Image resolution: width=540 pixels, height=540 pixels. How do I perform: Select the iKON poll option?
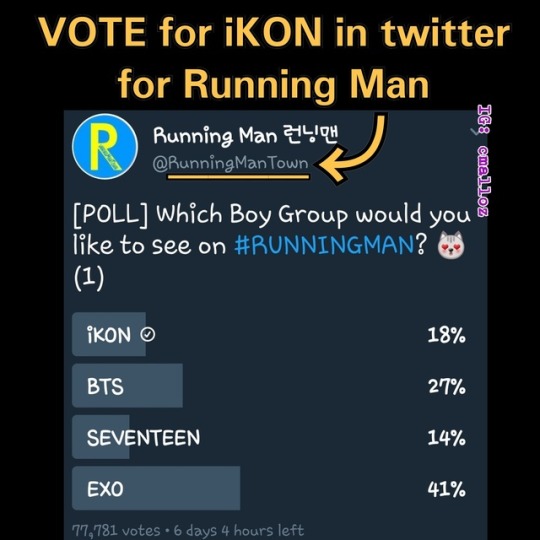[x=269, y=334]
